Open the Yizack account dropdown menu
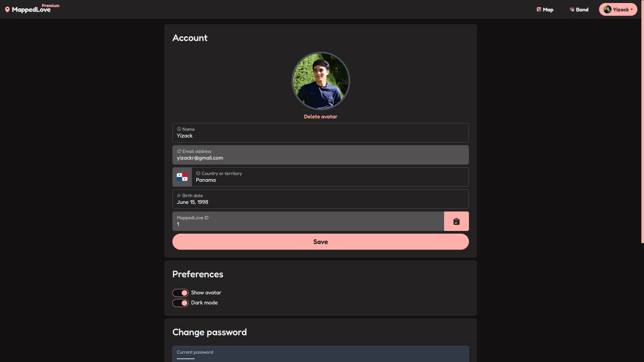644x362 pixels. pos(618,9)
